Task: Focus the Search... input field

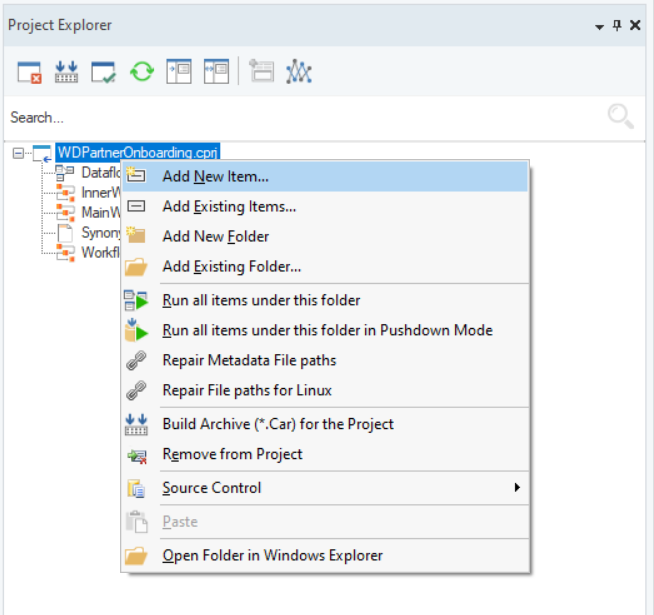Action: point(304,117)
